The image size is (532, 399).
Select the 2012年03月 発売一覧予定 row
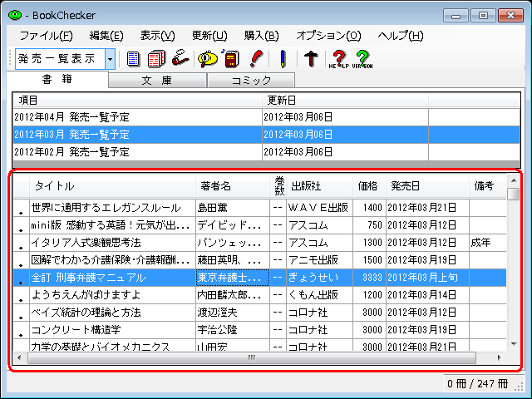click(266, 135)
